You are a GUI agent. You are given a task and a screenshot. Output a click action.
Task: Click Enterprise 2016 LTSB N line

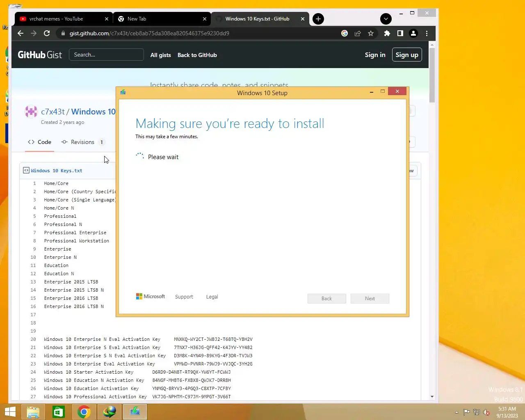pos(74,306)
